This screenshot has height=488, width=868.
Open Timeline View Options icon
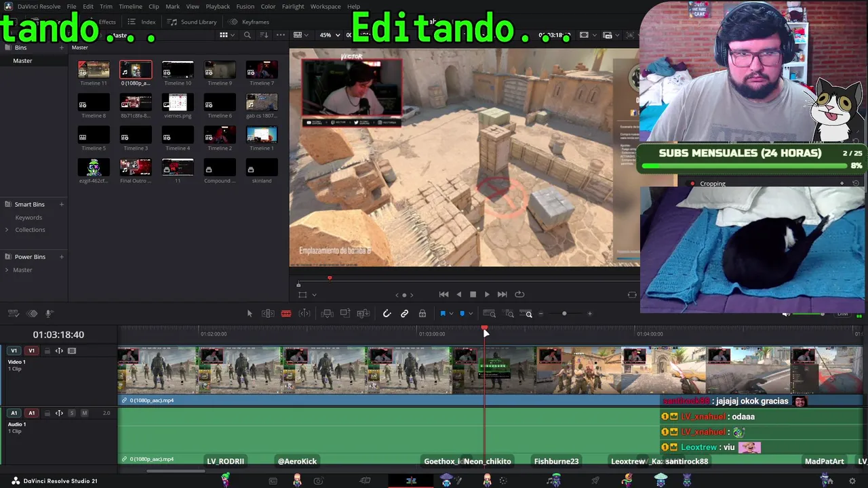[x=13, y=314]
